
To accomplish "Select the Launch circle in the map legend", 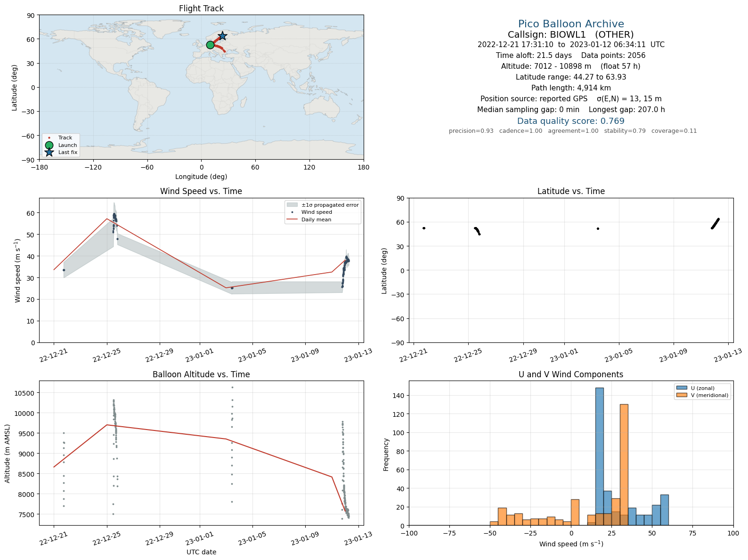I will 49,145.
